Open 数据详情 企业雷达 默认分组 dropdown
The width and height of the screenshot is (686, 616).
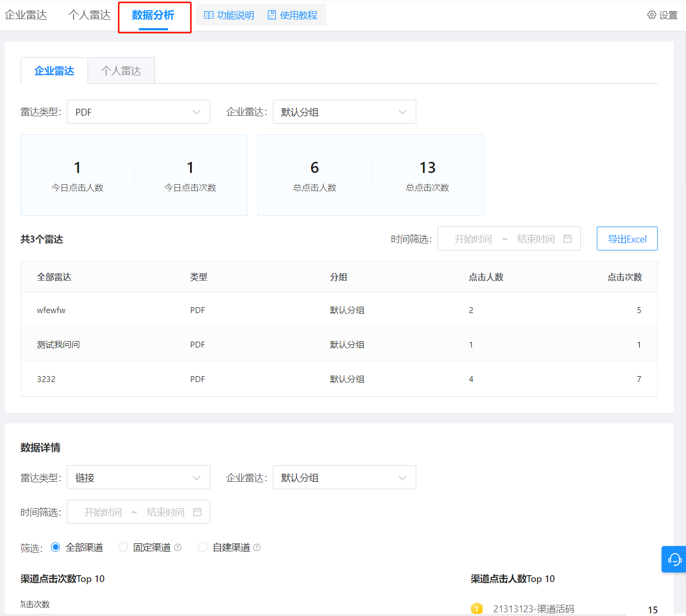pyautogui.click(x=345, y=478)
